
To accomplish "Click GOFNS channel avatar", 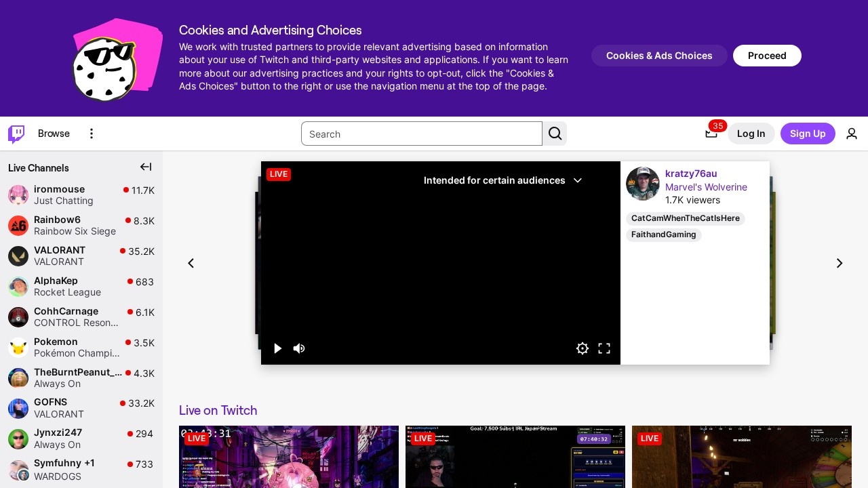I will (18, 409).
